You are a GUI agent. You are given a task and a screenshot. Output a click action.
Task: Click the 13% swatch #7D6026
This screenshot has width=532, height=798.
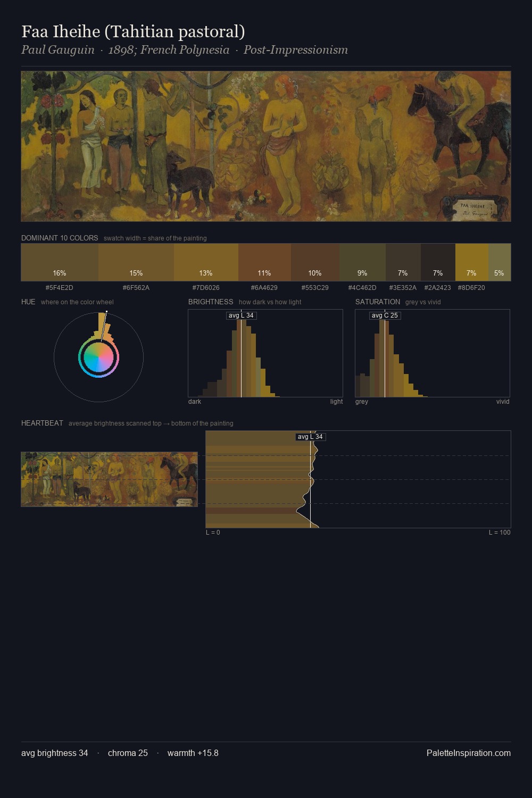206,262
